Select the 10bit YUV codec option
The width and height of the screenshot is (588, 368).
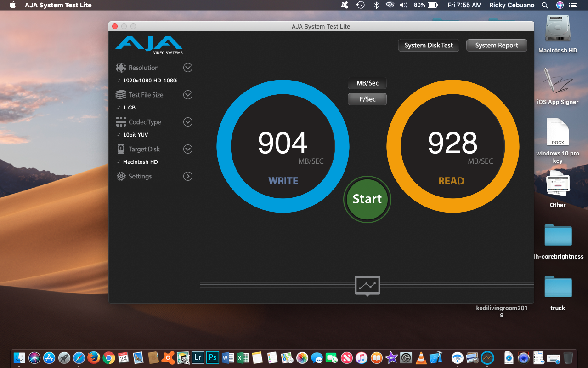tap(136, 135)
